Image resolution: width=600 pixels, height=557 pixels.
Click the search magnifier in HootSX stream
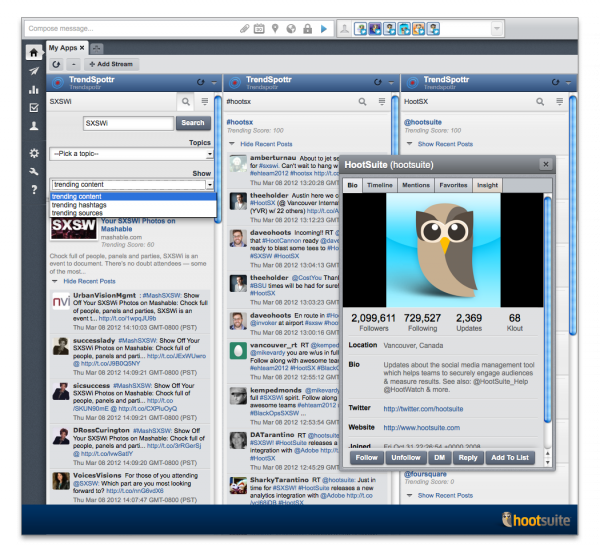[540, 102]
